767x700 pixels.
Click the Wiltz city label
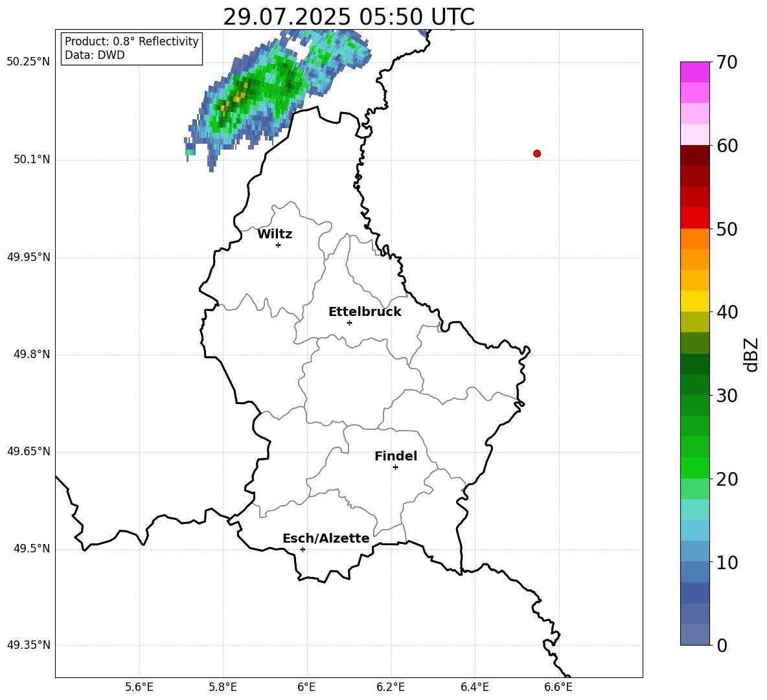click(x=275, y=234)
